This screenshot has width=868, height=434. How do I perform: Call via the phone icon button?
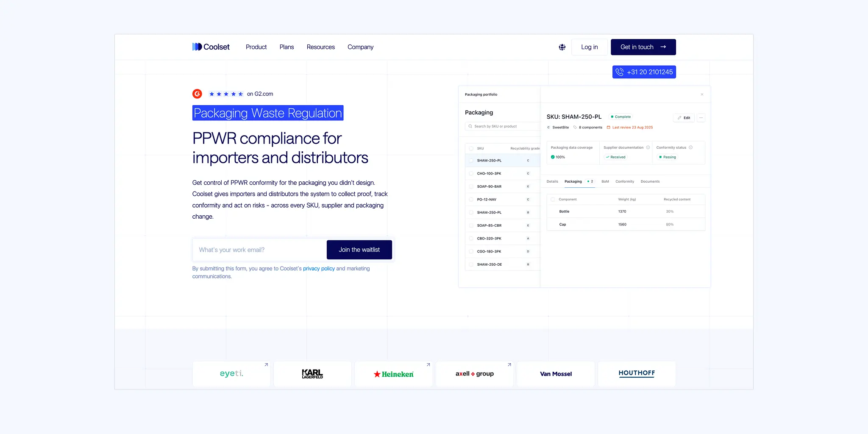620,72
